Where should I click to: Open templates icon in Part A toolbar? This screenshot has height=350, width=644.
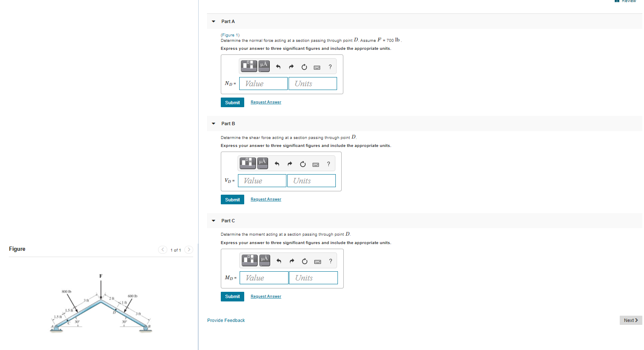[249, 66]
